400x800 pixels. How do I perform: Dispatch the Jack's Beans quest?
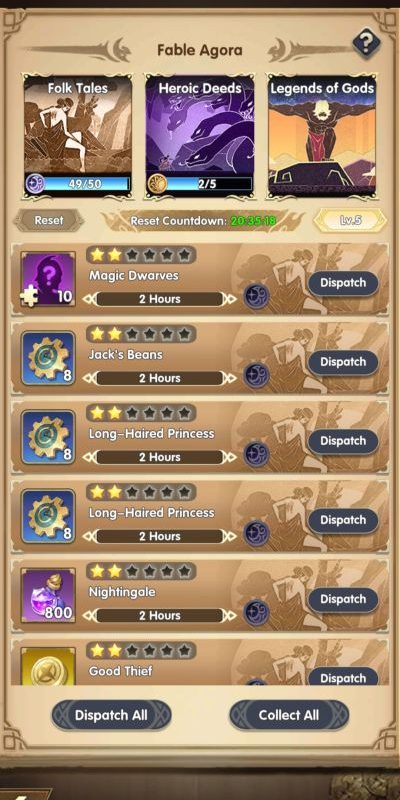pos(343,362)
